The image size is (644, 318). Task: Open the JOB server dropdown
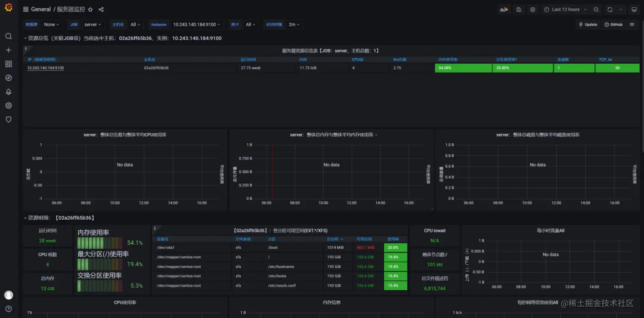pos(93,25)
